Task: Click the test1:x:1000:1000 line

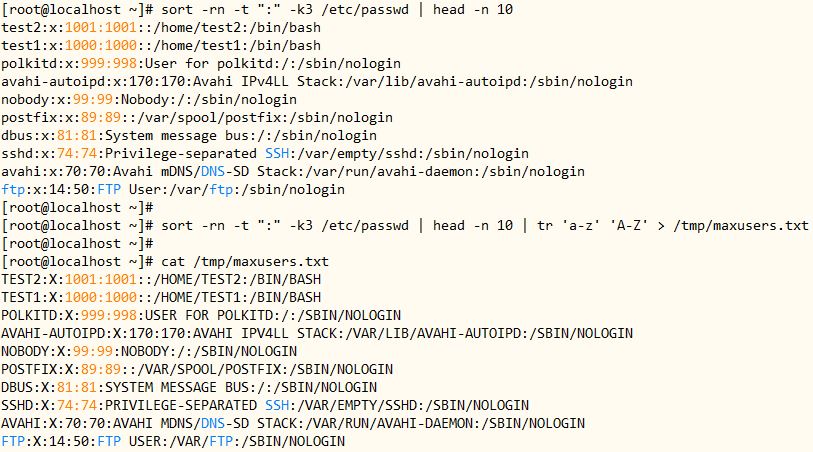Action: click(x=161, y=46)
